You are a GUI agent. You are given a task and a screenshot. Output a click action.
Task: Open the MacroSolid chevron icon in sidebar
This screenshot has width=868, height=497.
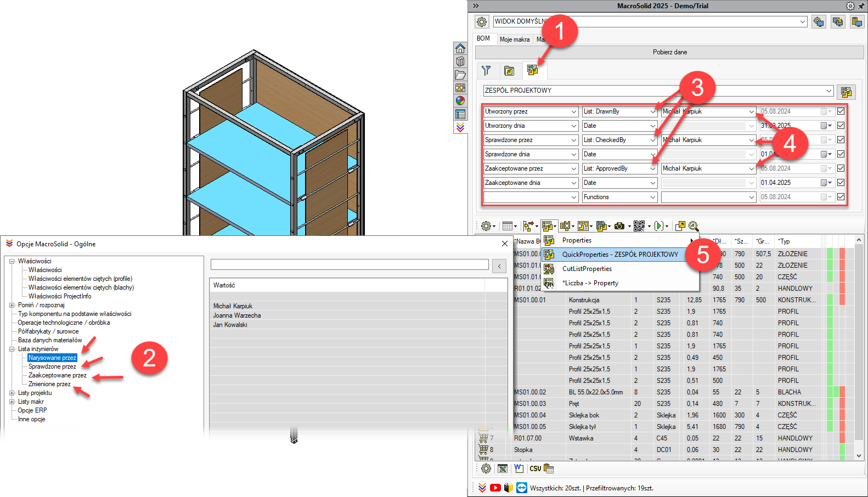click(x=460, y=127)
